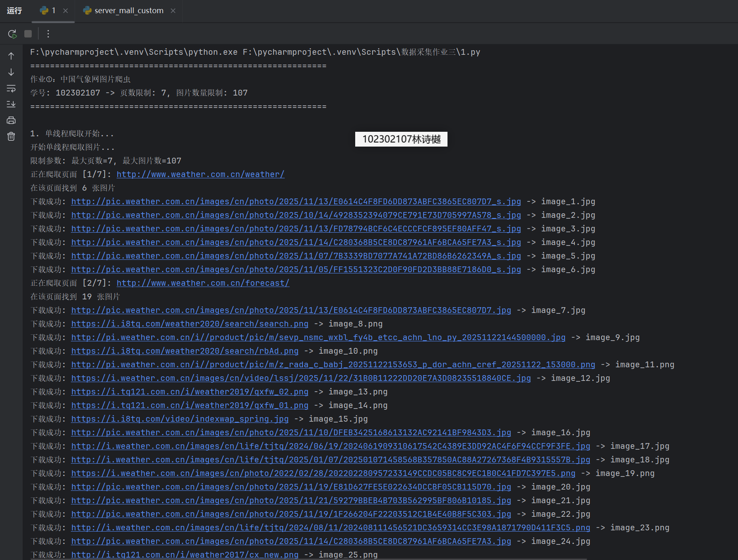Click the line '作业①: 中国气象网图片爬虫'
The image size is (738, 560).
tap(80, 79)
